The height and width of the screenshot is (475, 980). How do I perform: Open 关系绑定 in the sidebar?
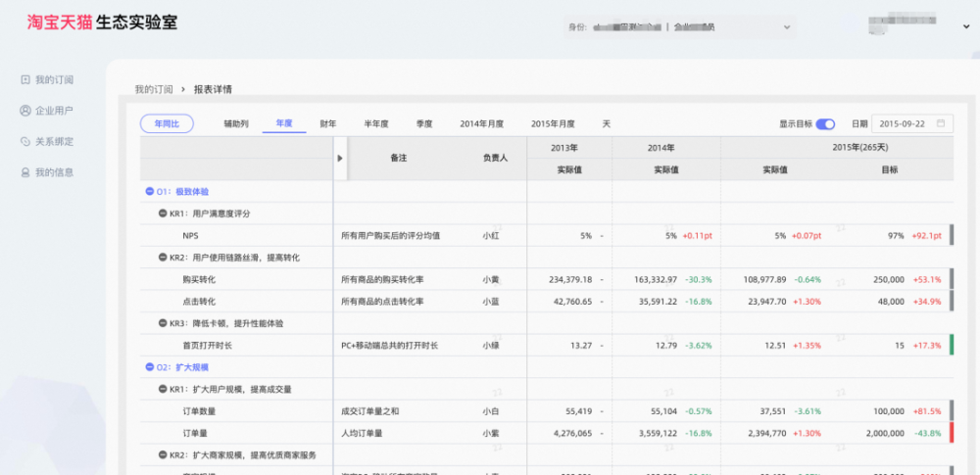[x=54, y=141]
